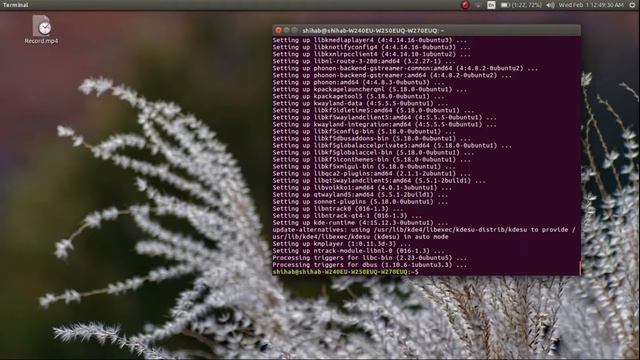Screen dimensions: 640x360
Task: Maximize the terminal window
Action: point(294,30)
